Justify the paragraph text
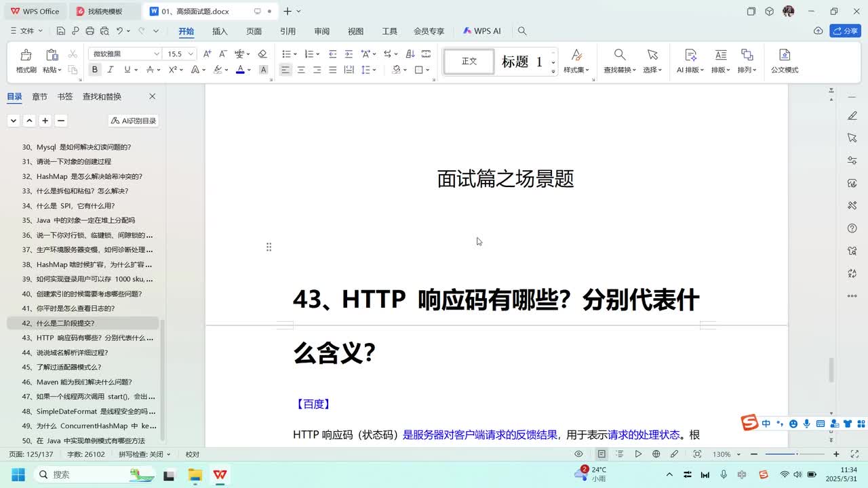 click(332, 70)
